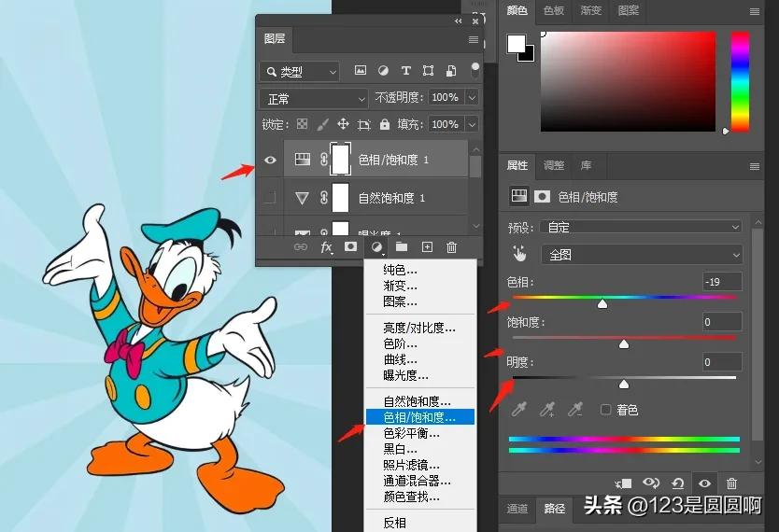Open the Properties panel options menu
The height and width of the screenshot is (532, 779).
pos(755,166)
